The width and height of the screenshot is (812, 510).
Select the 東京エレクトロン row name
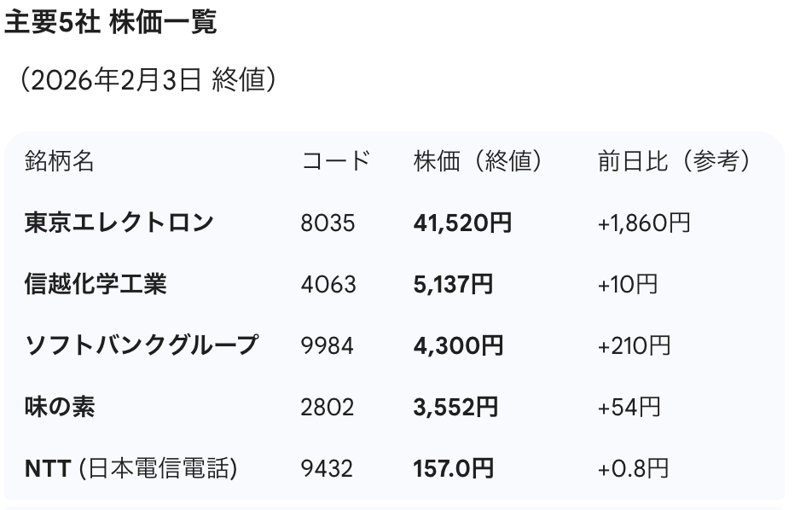(x=119, y=223)
